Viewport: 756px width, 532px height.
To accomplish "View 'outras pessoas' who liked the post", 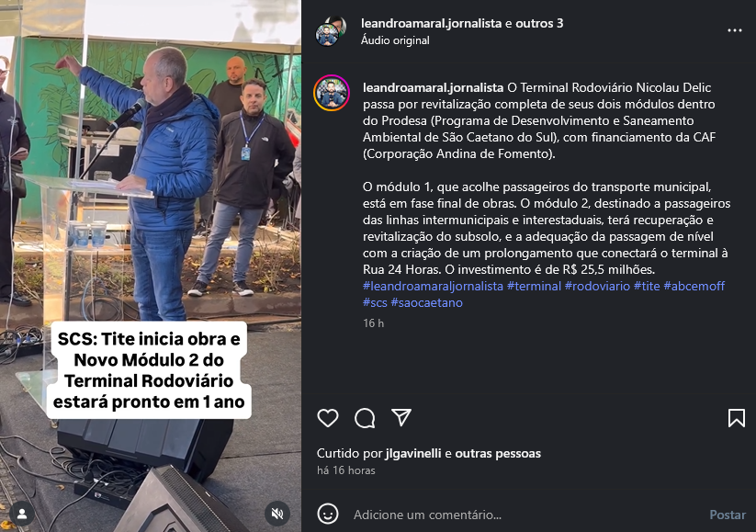I will [x=498, y=453].
